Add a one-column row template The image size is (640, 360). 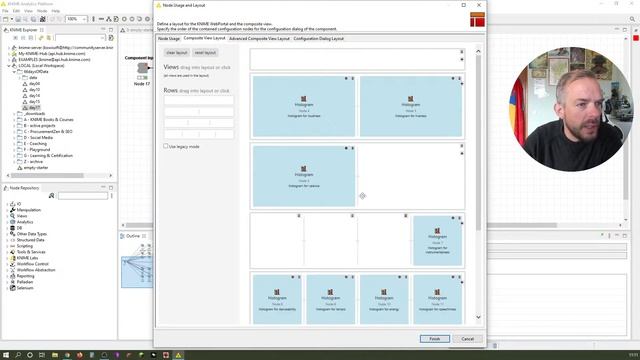199,100
